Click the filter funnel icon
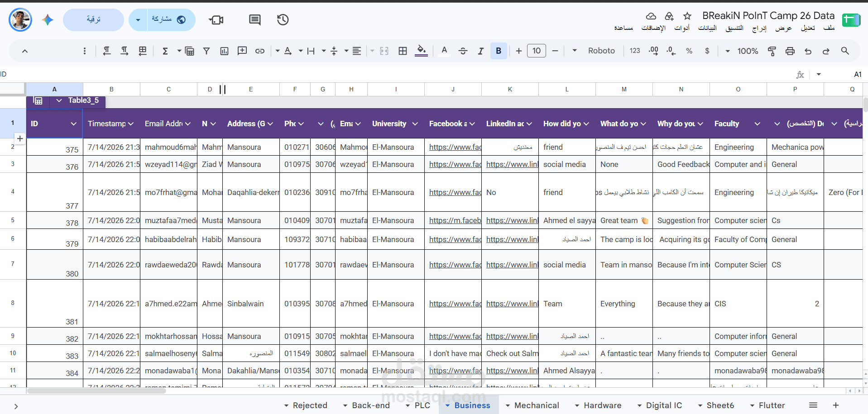 [x=206, y=51]
